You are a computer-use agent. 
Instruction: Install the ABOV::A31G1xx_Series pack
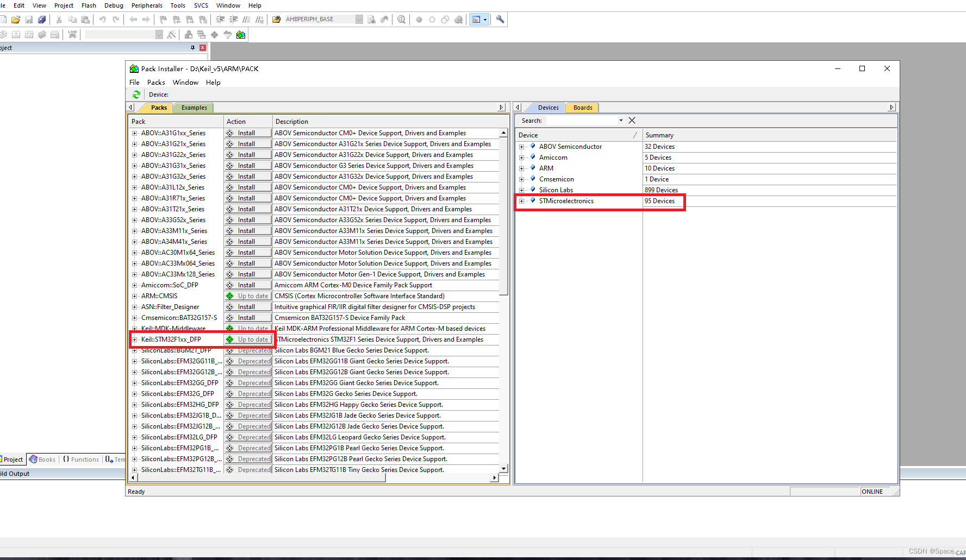point(248,133)
